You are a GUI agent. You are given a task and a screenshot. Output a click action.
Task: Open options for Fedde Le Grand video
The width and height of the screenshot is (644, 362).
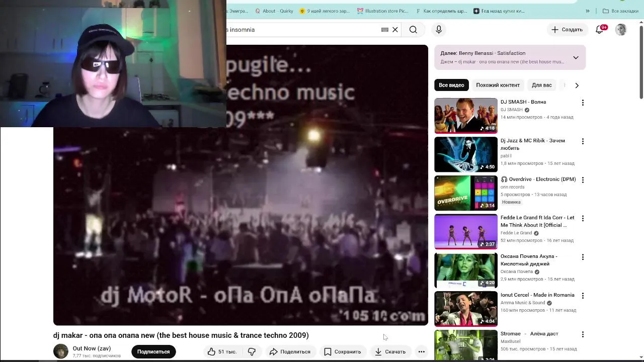[583, 219]
